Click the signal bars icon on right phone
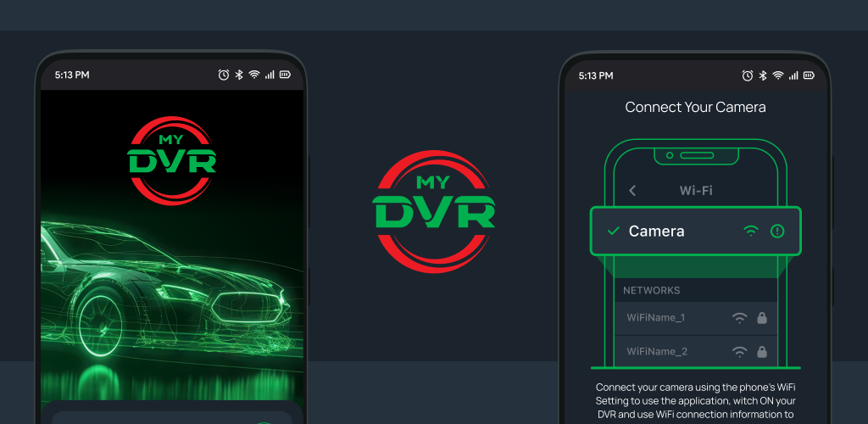868x424 pixels. [x=793, y=75]
